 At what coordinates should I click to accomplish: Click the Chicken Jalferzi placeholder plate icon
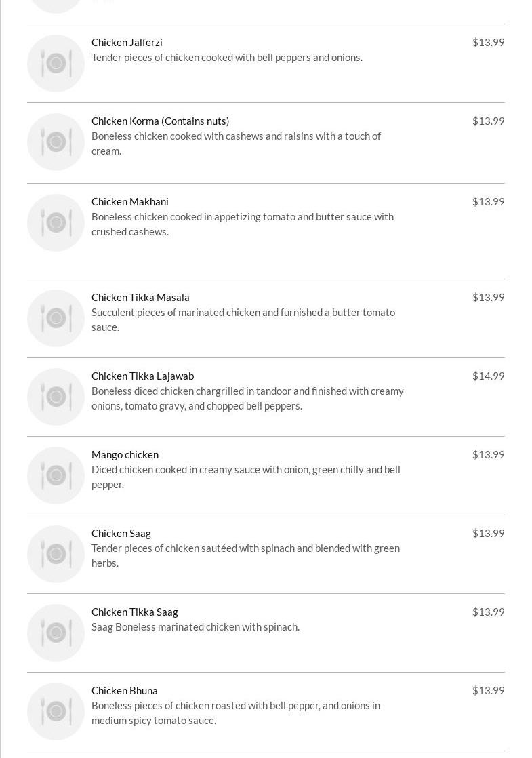[56, 63]
